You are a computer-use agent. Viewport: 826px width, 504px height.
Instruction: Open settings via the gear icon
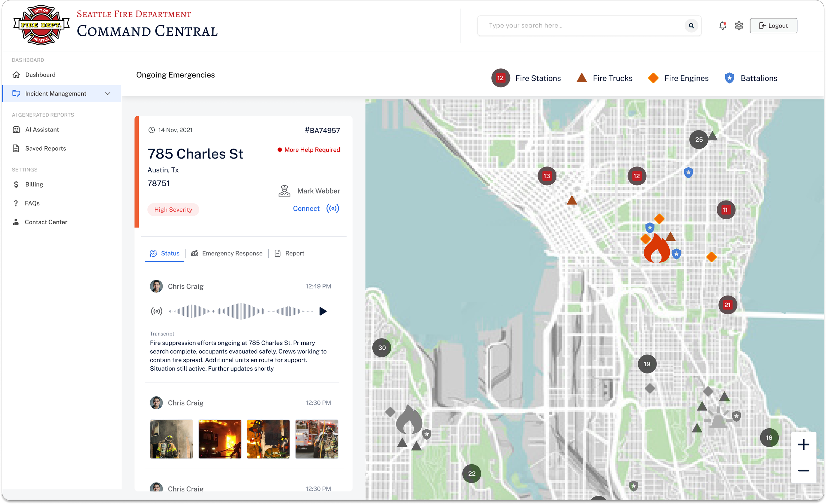pos(739,25)
